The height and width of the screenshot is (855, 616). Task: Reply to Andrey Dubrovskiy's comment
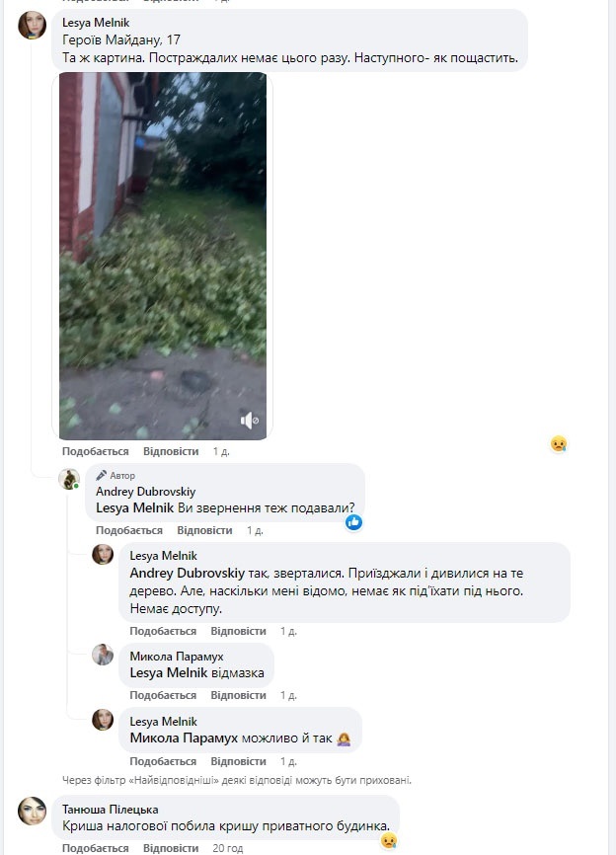pyautogui.click(x=204, y=530)
